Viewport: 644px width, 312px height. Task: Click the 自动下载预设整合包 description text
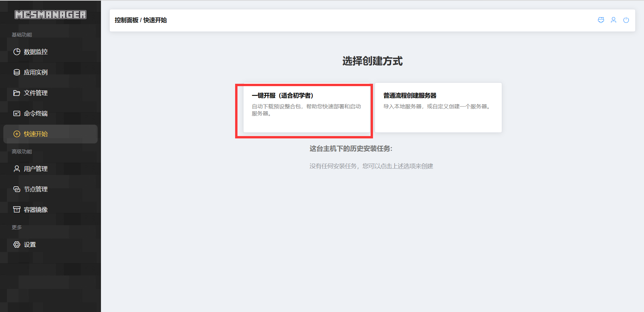(x=306, y=110)
